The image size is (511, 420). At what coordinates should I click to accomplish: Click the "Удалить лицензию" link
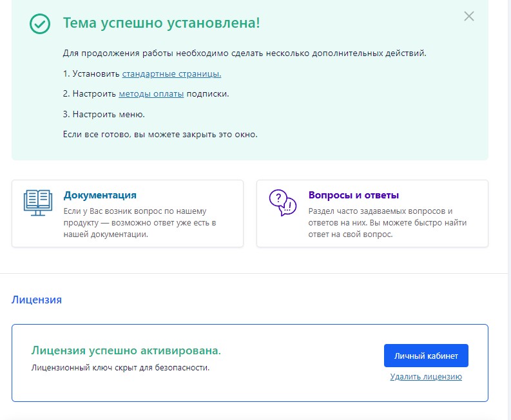[x=426, y=377]
